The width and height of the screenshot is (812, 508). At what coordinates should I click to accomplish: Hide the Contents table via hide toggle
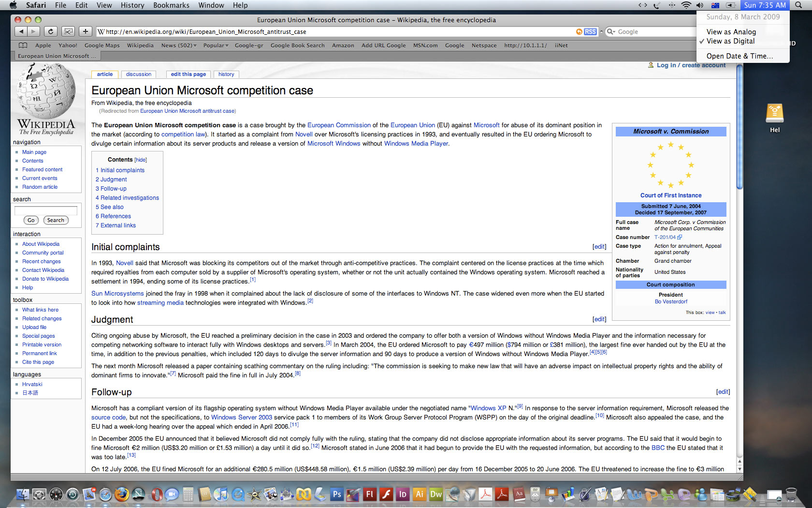[141, 160]
